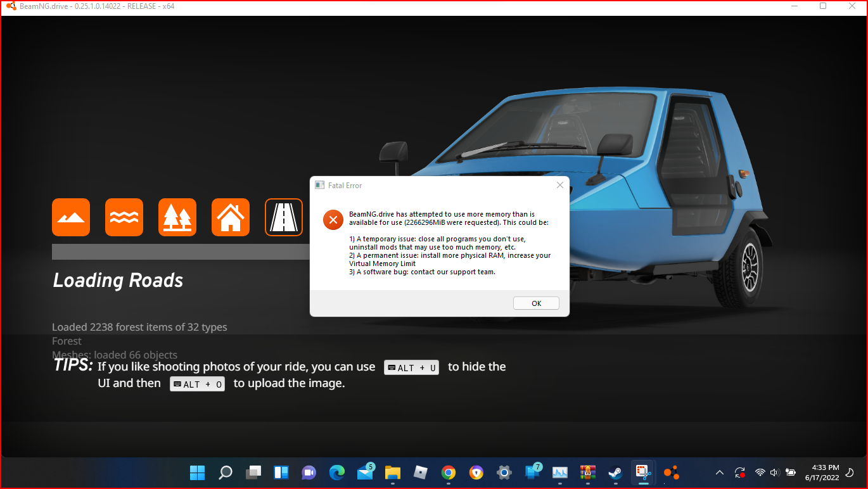Screen dimensions: 868x489
Task: Minimize the BeamNG.drive window
Action: 795,6
